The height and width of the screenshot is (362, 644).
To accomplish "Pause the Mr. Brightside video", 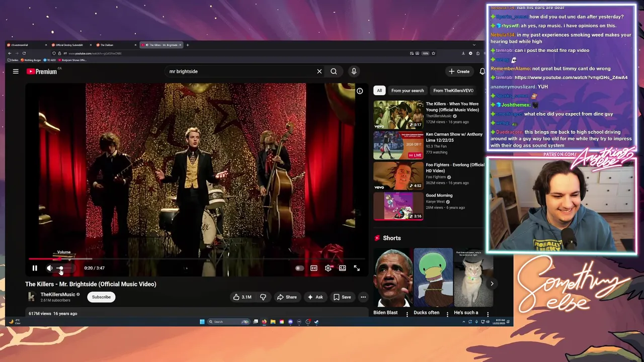I will [x=35, y=268].
